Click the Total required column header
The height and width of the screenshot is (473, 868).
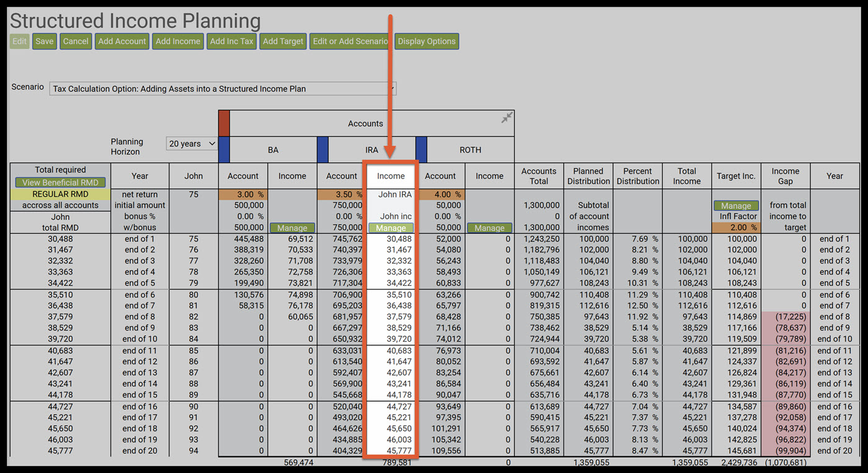pos(61,170)
